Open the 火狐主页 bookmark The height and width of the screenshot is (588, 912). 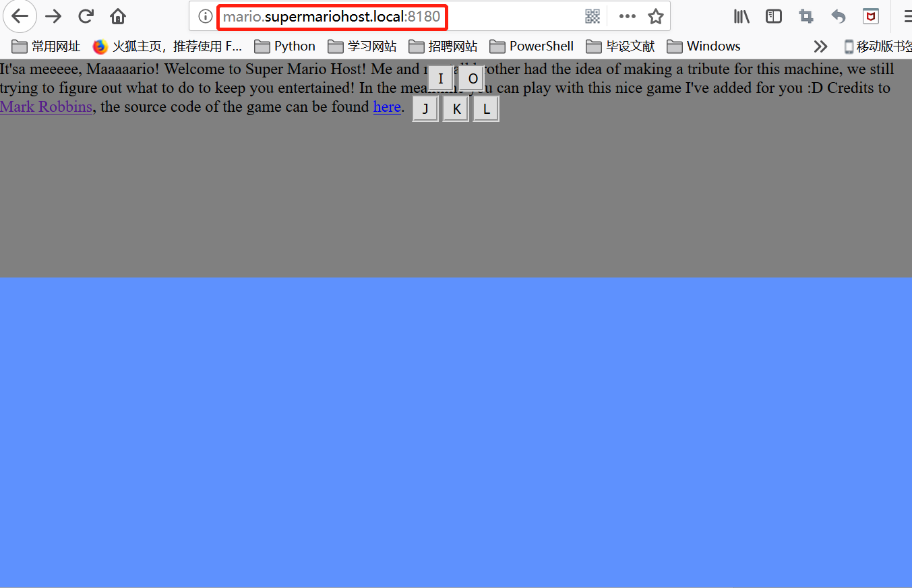(167, 46)
